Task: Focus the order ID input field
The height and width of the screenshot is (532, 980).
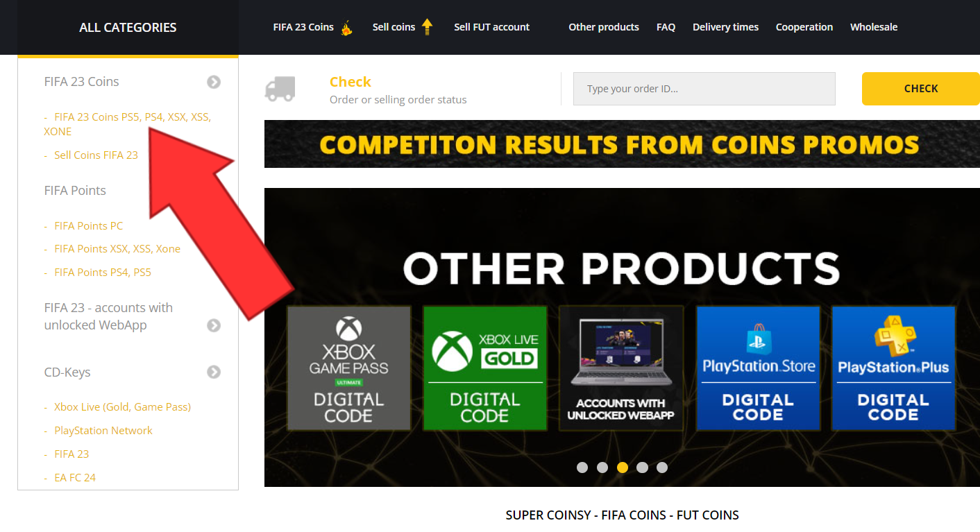Action: (704, 89)
